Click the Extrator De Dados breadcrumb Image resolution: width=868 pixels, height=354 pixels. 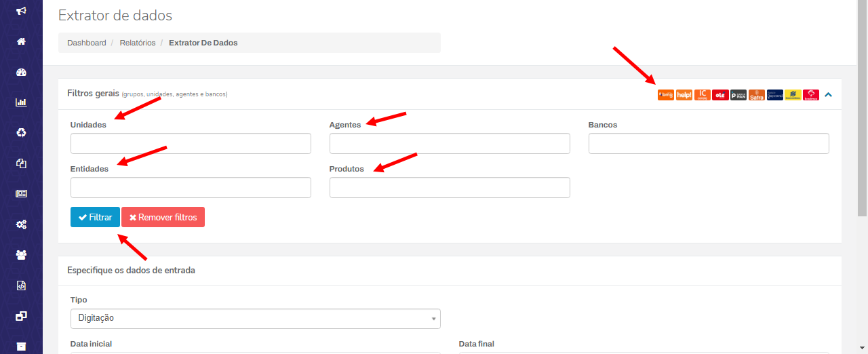point(203,43)
